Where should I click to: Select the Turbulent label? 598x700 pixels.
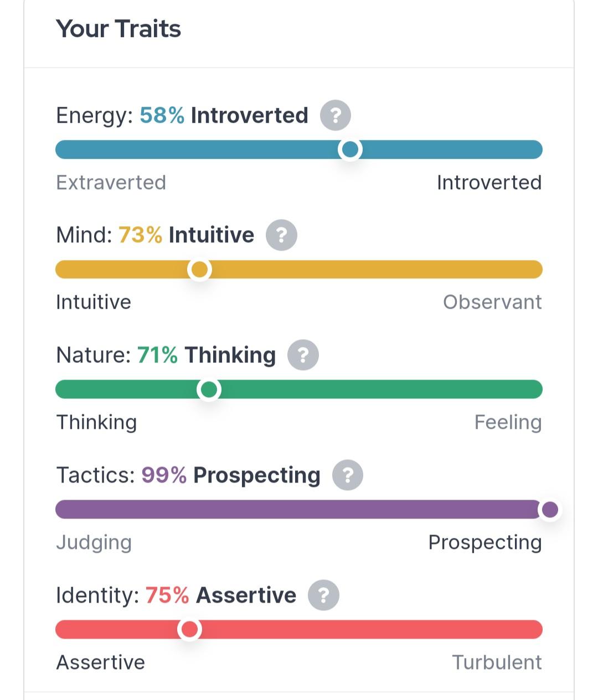(497, 662)
